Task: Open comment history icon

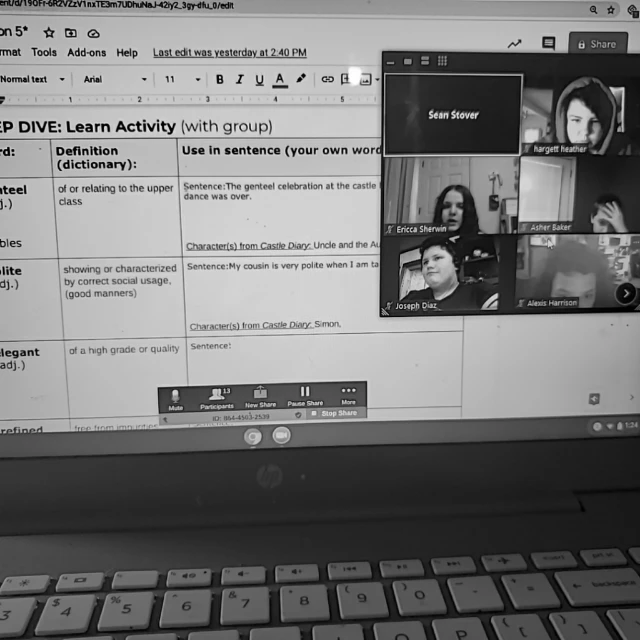Action: click(x=548, y=43)
